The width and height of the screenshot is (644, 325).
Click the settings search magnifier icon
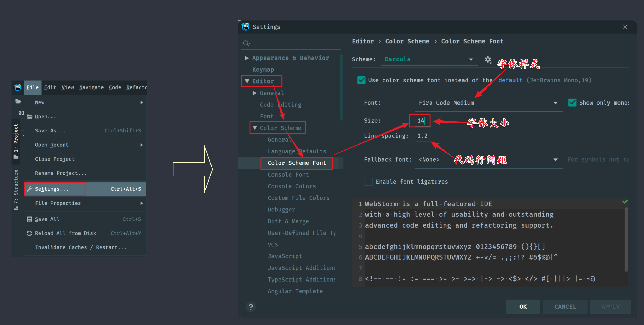[x=246, y=43]
